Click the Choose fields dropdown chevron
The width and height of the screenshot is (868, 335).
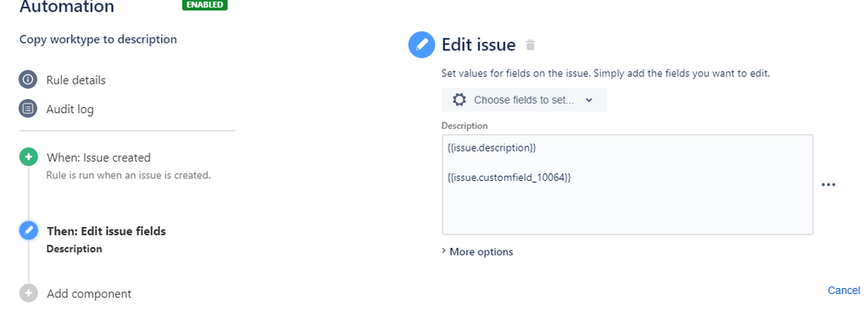(x=589, y=100)
